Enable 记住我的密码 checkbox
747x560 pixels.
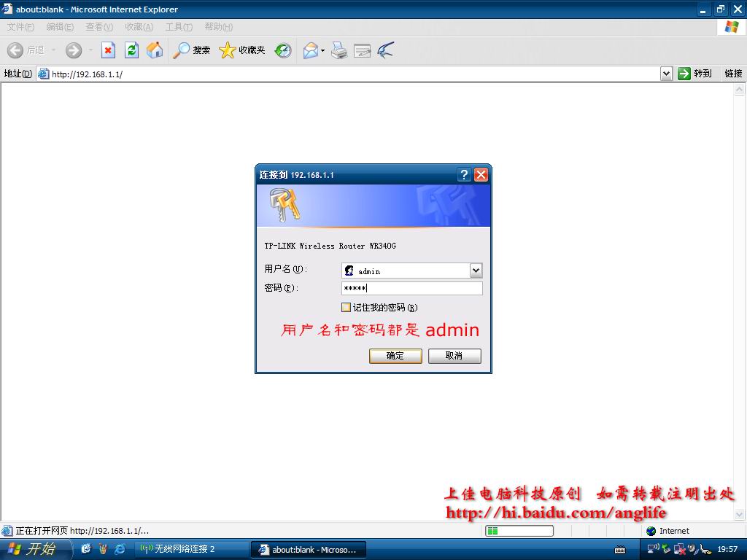pyautogui.click(x=346, y=307)
